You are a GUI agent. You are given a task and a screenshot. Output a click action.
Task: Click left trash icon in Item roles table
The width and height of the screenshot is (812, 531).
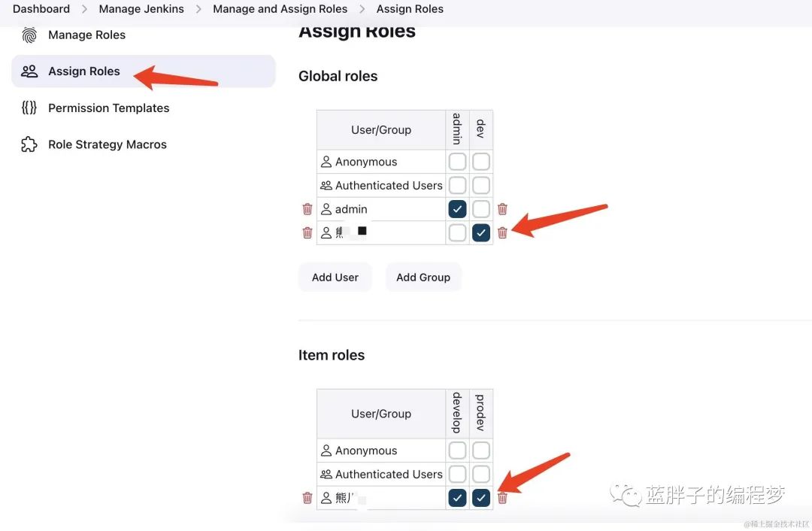click(307, 498)
